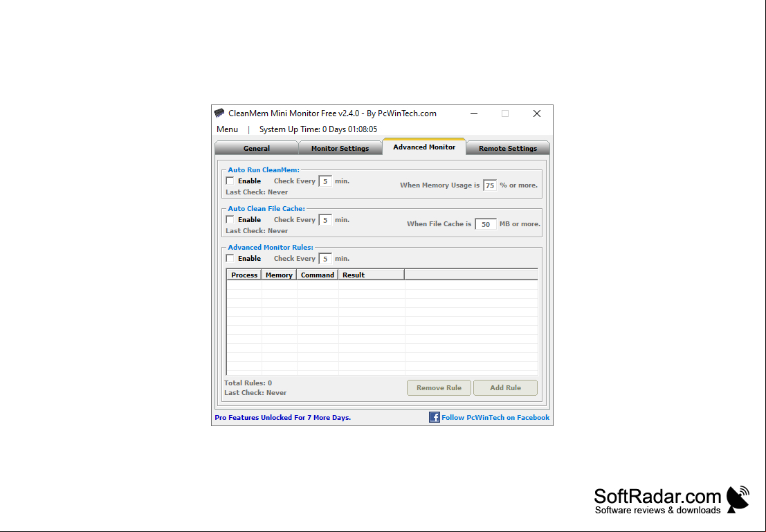Select the Advanced Monitor tab
Viewport: 766px width, 532px height.
tap(424, 147)
